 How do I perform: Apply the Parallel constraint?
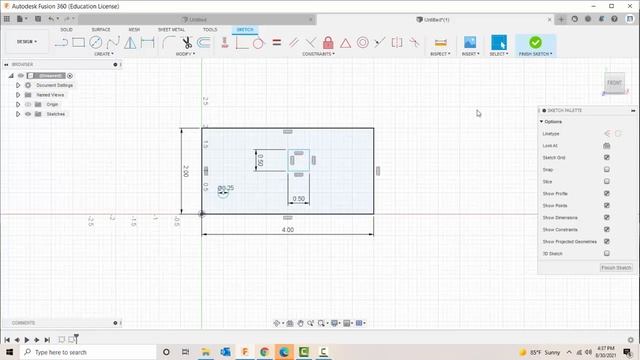[294, 42]
